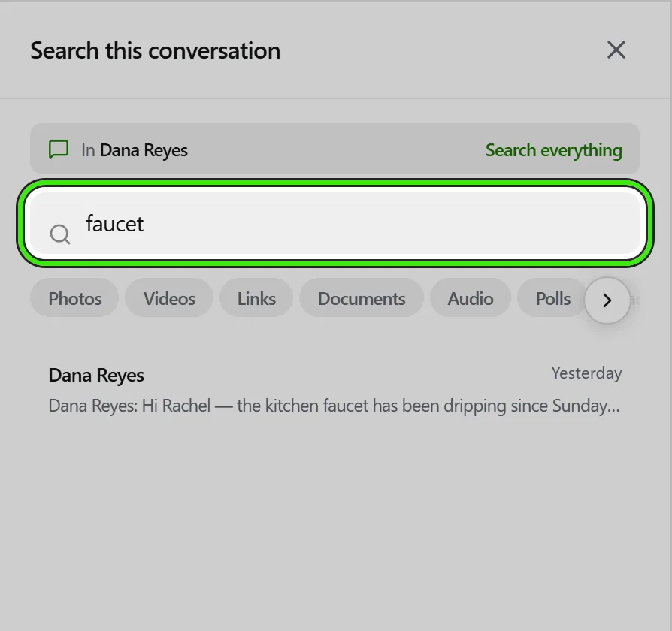Filter results by Links

click(256, 298)
